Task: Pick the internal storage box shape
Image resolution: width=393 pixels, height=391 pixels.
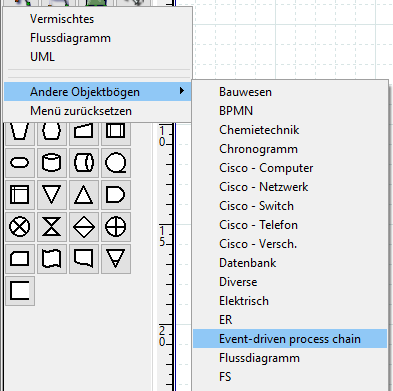Action: click(20, 195)
